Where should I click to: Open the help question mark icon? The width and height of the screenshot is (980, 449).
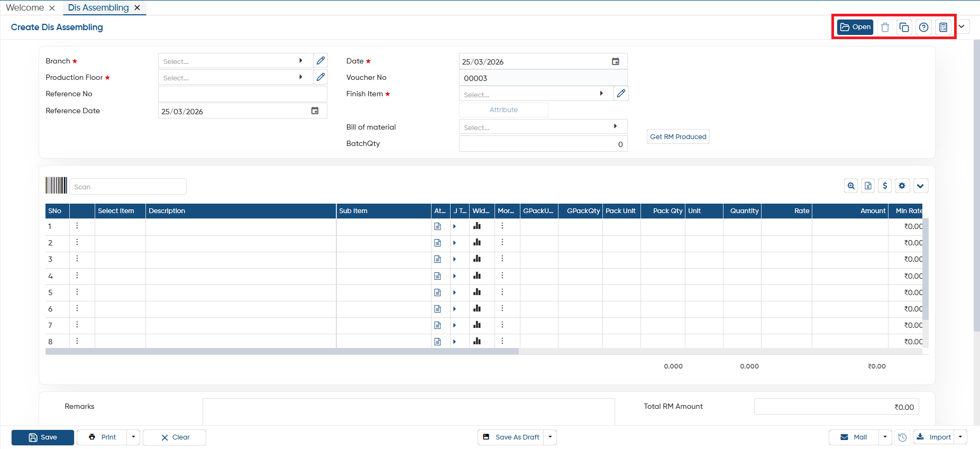coord(923,27)
